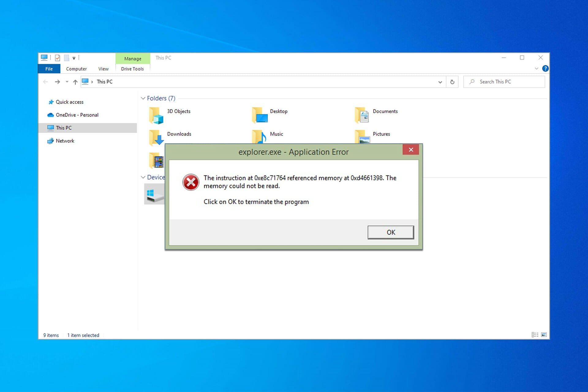The width and height of the screenshot is (588, 392).
Task: Switch to large icons view toggle
Action: 544,335
